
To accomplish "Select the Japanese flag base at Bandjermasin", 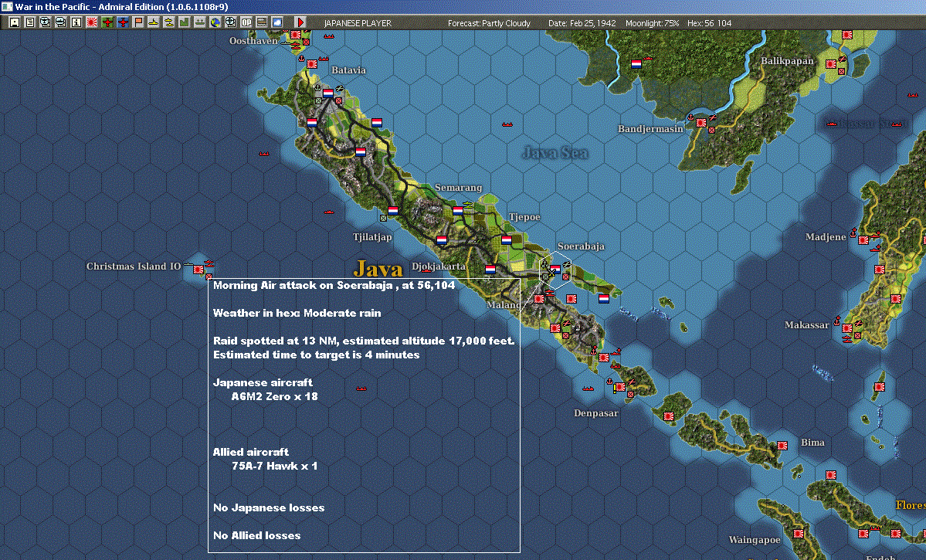I will coord(701,123).
